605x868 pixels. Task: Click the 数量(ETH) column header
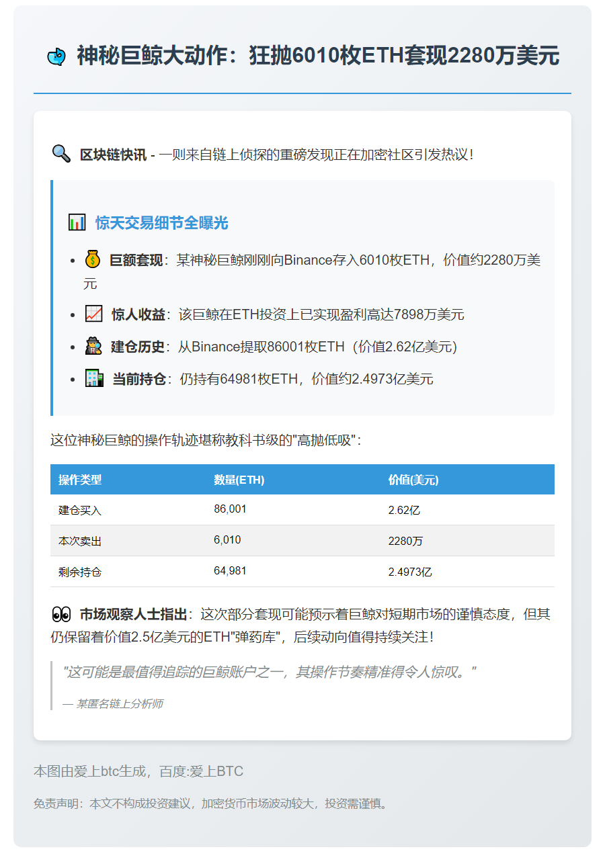click(239, 479)
